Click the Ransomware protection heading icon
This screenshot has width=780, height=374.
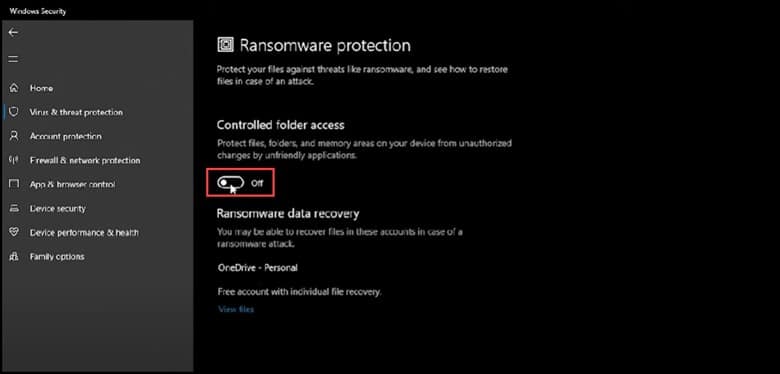(225, 45)
